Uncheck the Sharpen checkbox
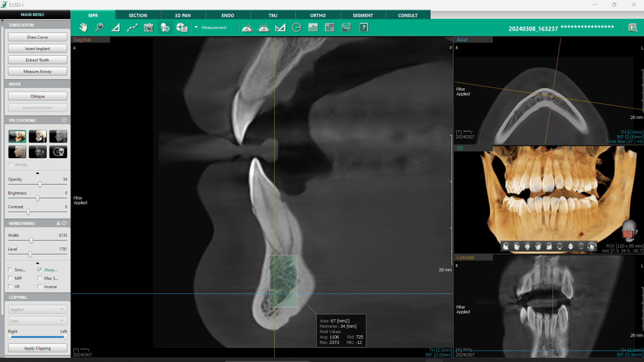 tap(39, 270)
